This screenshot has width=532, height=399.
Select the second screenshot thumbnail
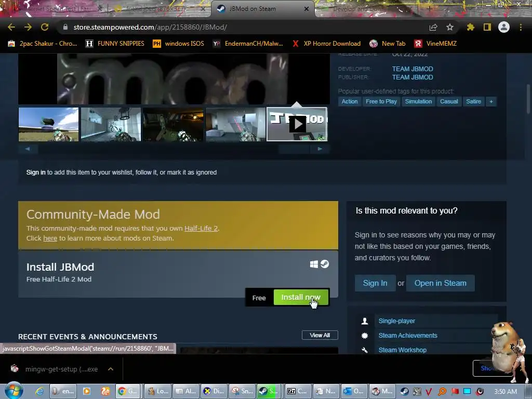click(x=111, y=124)
